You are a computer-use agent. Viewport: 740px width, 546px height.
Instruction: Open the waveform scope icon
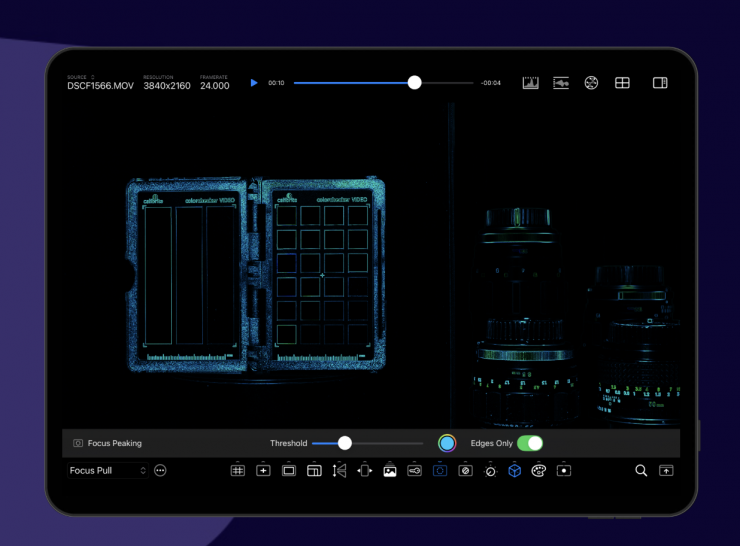[561, 83]
